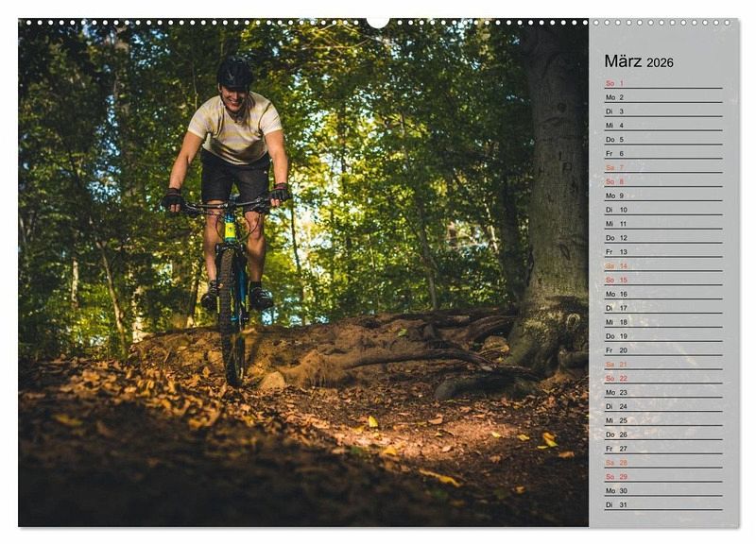Click the Mo 9 calendar row
This screenshot has width=756, height=545.
[x=663, y=196]
